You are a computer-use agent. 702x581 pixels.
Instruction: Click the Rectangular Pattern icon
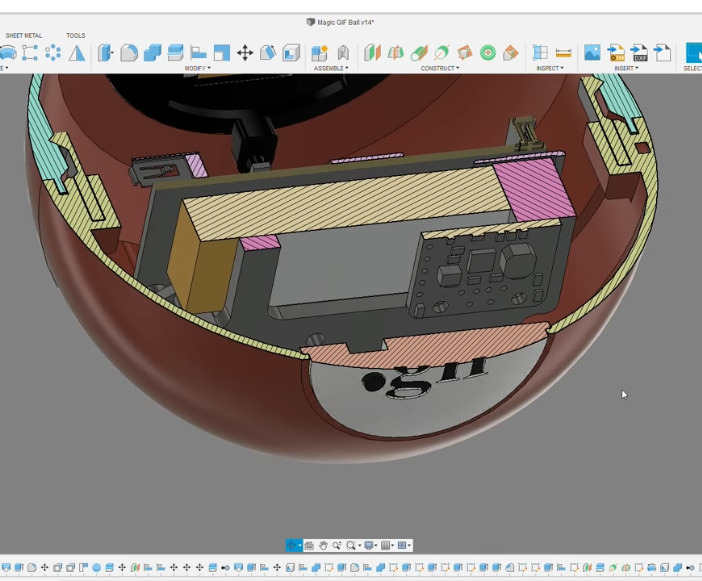(x=29, y=53)
